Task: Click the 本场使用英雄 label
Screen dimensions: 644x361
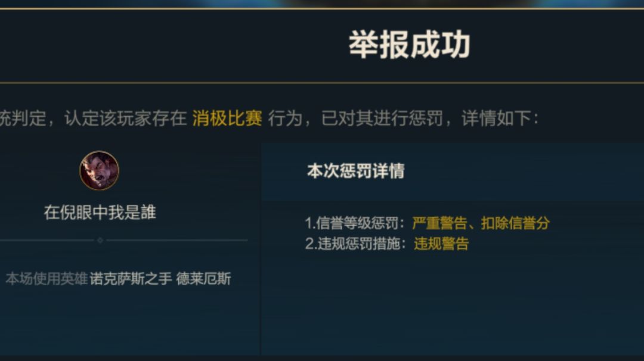Action: pyautogui.click(x=47, y=279)
